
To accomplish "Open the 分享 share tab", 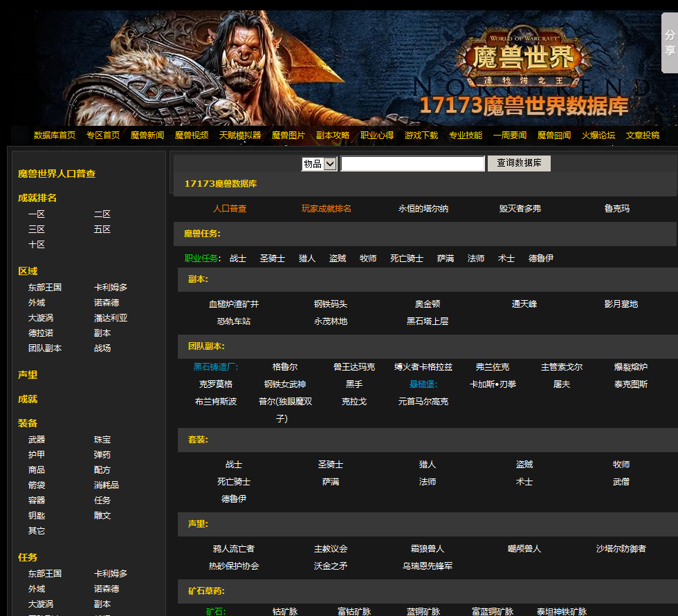I will tap(670, 42).
